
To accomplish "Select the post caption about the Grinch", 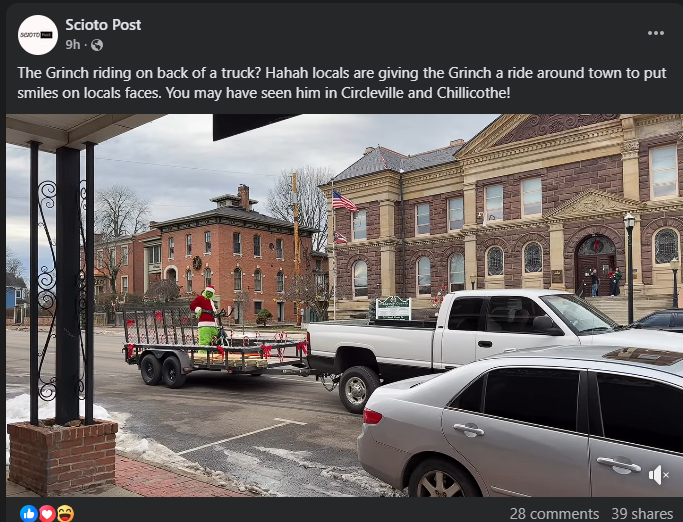I will point(342,83).
